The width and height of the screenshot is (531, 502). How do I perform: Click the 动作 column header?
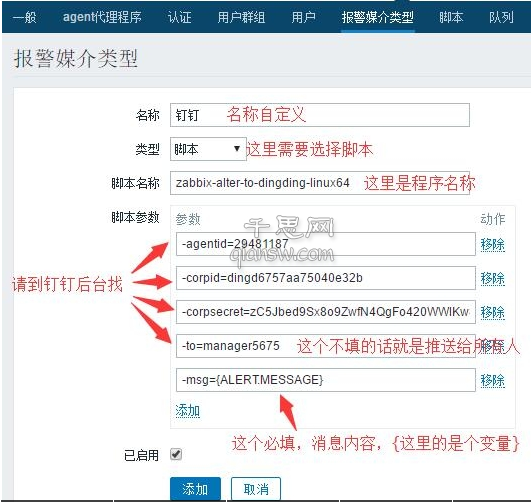(x=493, y=219)
